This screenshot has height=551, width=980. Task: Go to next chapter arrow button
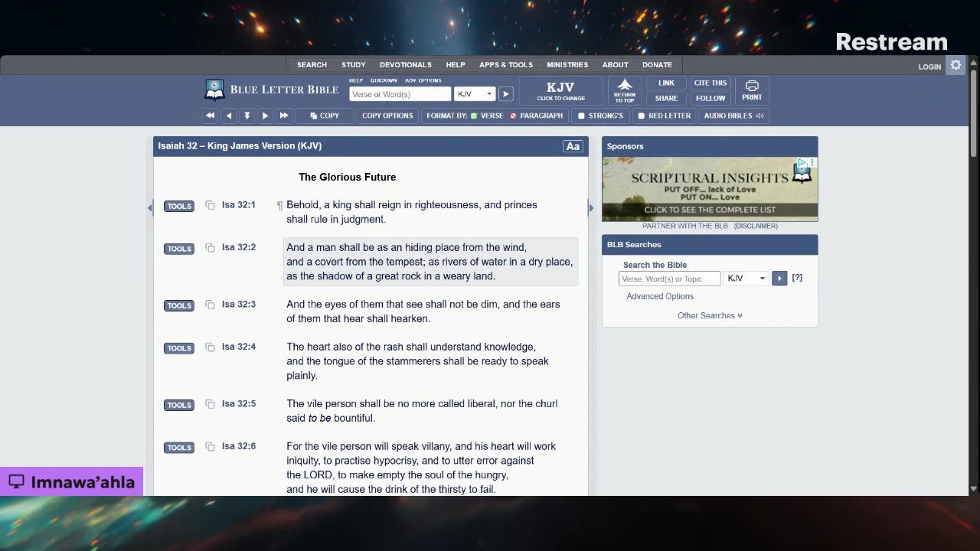pyautogui.click(x=265, y=116)
